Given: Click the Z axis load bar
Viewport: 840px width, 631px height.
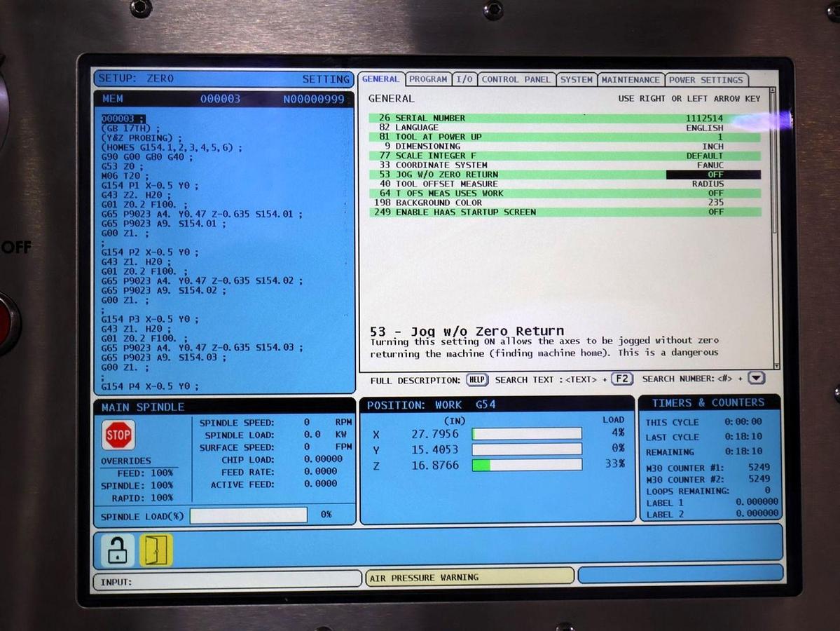Looking at the screenshot, I should [x=525, y=464].
